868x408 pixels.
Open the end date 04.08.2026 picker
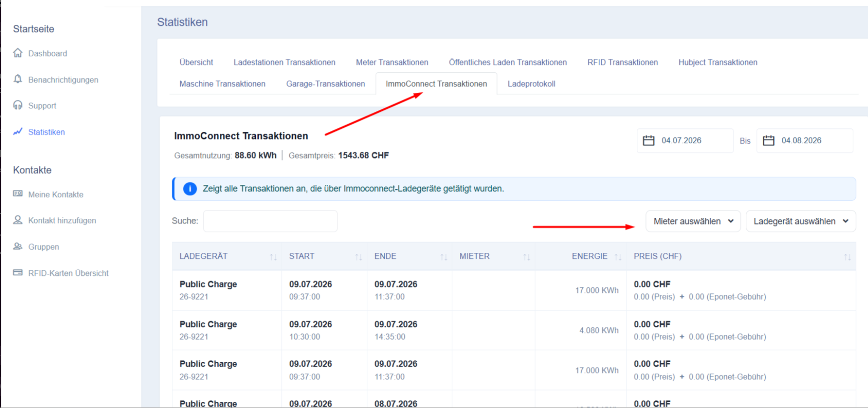(805, 140)
